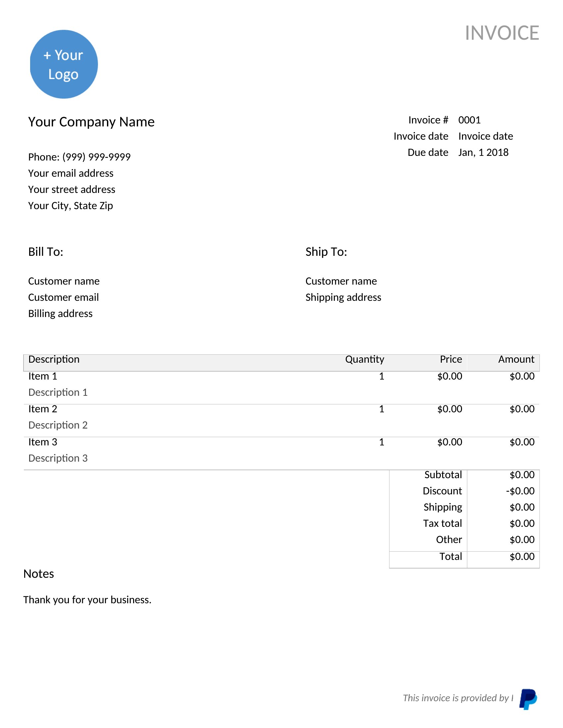Viewport: 563px width, 728px height.
Task: Click the Description 2 text under Item 2
Action: [x=58, y=425]
